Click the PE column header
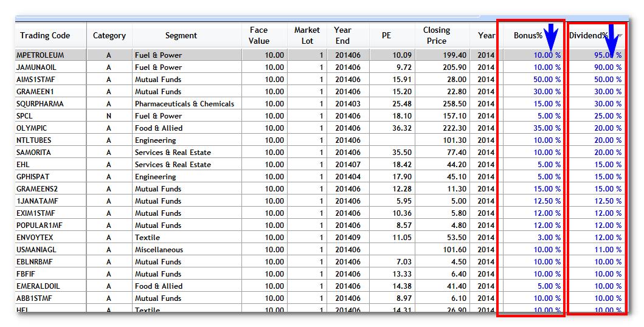Screen dimensions: 644x327 (x=387, y=35)
